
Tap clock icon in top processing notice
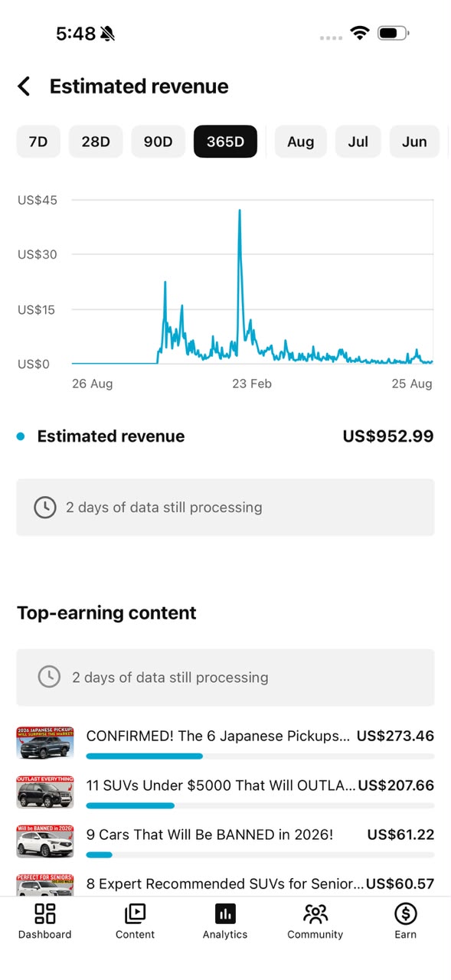[x=45, y=507]
